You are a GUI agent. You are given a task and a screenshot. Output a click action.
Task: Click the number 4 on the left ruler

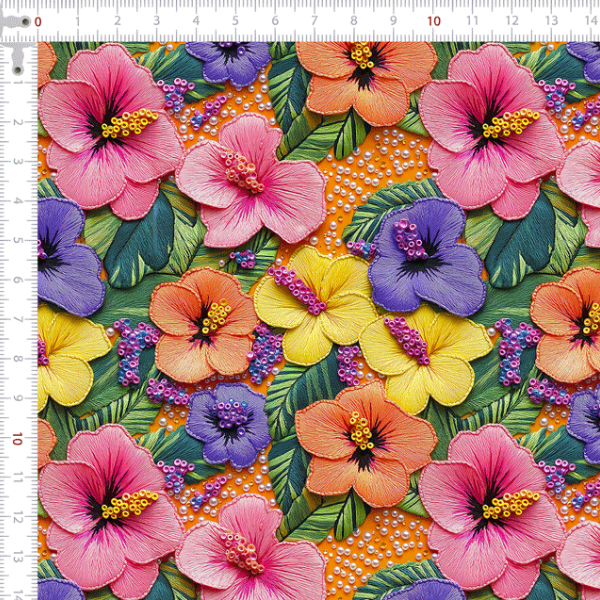(x=17, y=201)
